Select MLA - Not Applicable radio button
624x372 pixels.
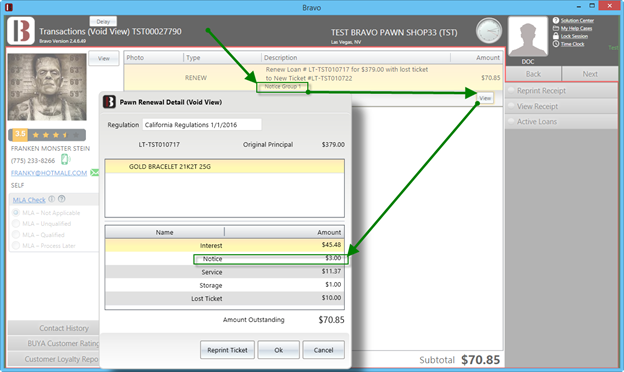pos(16,212)
